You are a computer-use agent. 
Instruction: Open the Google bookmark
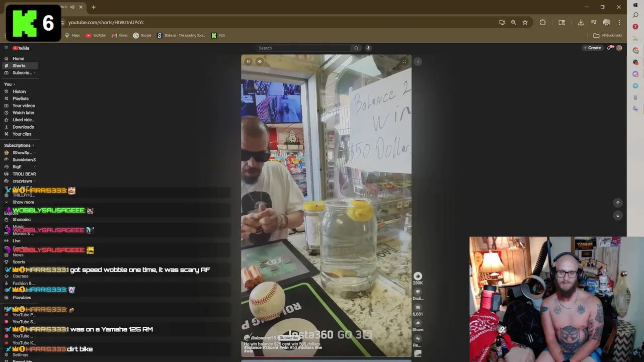(142, 36)
